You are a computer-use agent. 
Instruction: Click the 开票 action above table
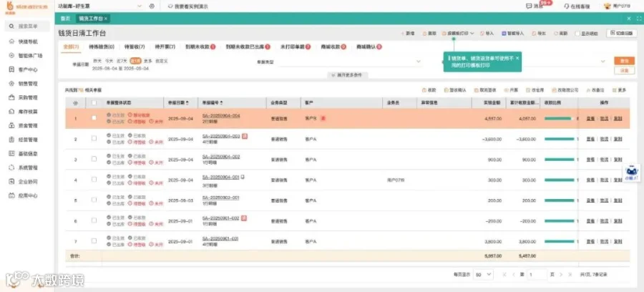512,90
